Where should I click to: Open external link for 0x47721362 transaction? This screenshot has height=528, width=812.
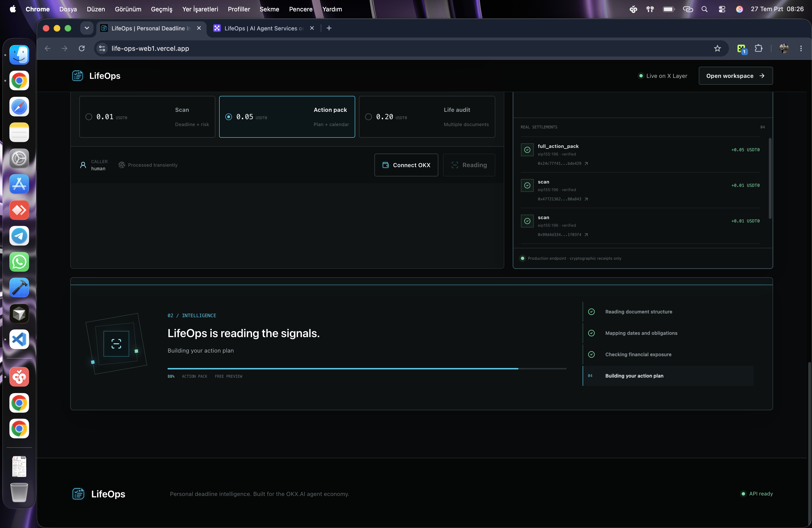586,199
